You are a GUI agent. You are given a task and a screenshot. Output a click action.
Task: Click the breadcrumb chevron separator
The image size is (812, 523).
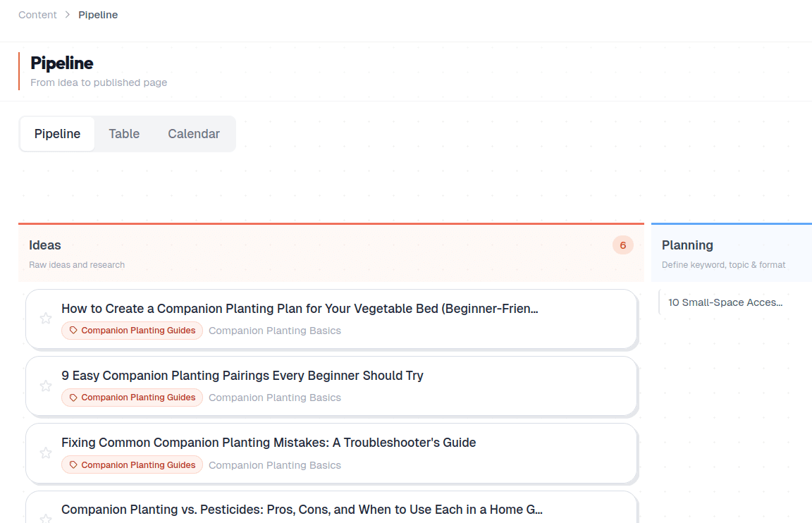pos(68,15)
